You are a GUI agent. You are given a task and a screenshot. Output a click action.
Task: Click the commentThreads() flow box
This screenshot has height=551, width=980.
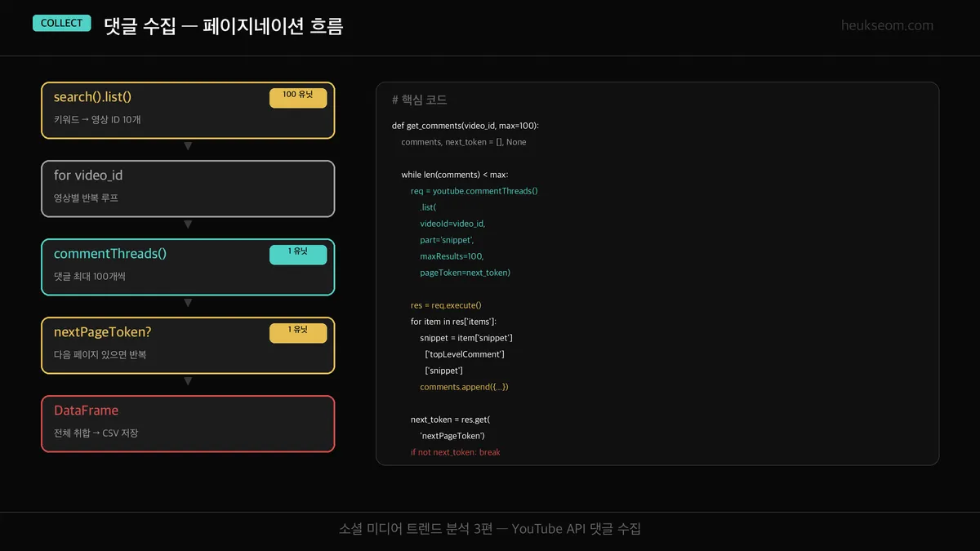point(188,267)
